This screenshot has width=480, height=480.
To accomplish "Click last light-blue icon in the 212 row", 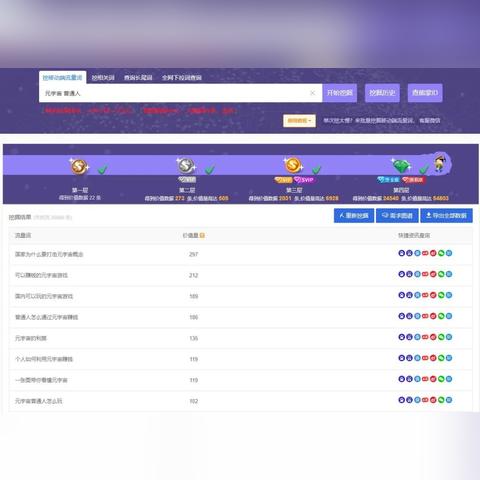I will (x=449, y=274).
